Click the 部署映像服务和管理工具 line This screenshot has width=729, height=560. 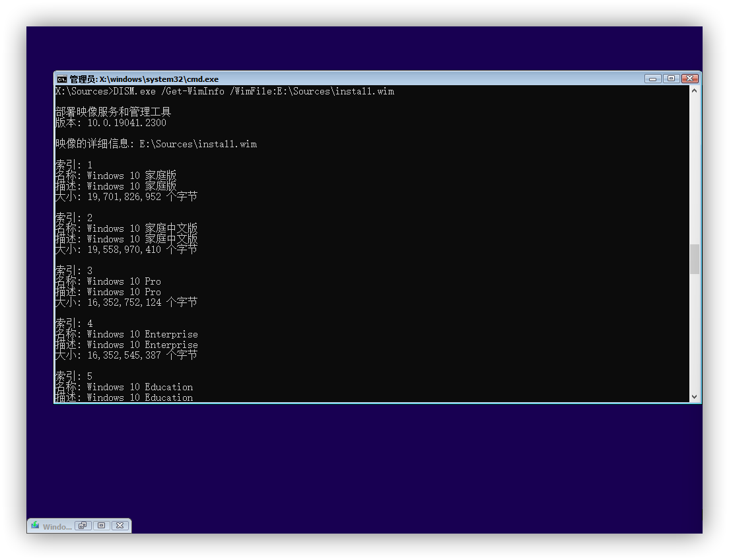point(113,112)
